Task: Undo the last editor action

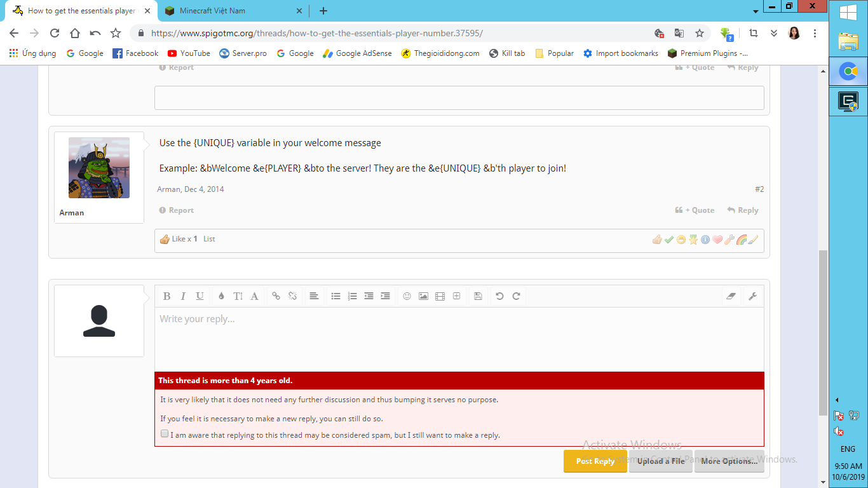Action: tap(499, 296)
